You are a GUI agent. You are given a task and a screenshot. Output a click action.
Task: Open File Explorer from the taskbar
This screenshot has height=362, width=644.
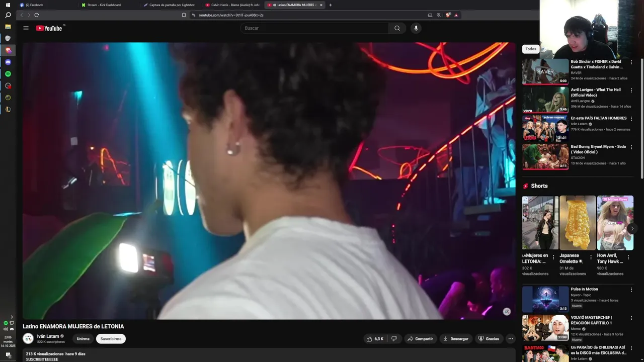[x=8, y=27]
